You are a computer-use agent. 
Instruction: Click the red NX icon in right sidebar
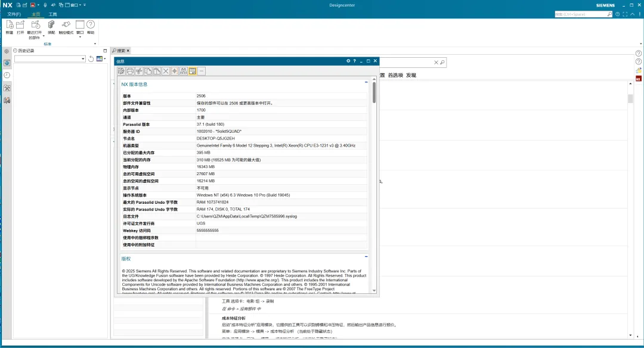[x=638, y=79]
